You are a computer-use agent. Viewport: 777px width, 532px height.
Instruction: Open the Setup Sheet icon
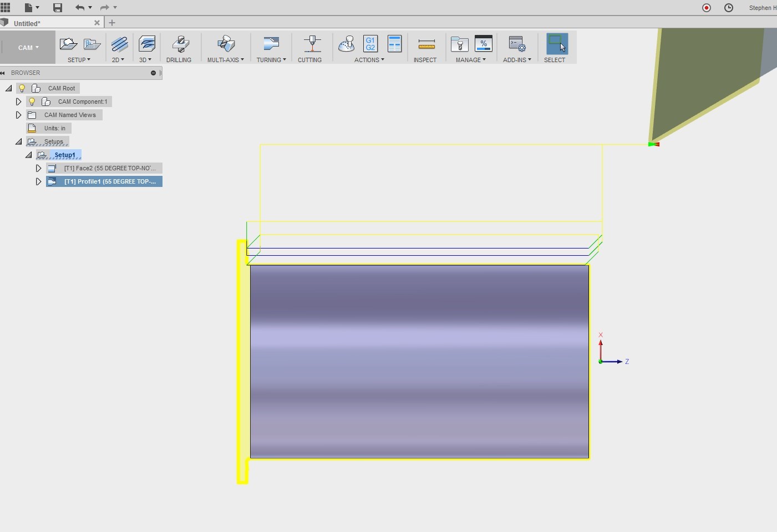tap(394, 44)
